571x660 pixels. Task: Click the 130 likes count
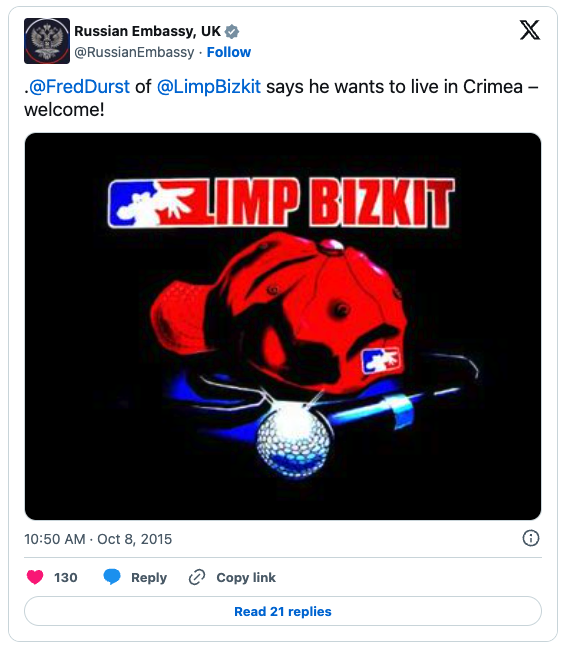pos(66,578)
